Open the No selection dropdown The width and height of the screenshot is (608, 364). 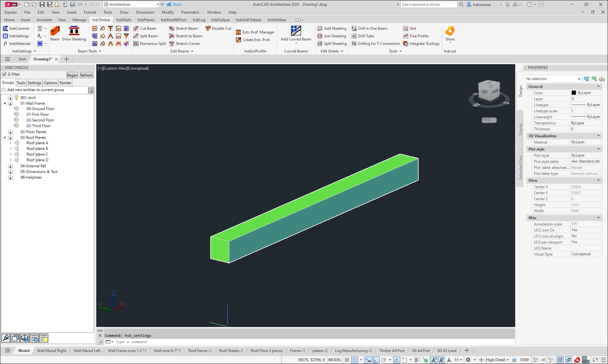(x=553, y=79)
